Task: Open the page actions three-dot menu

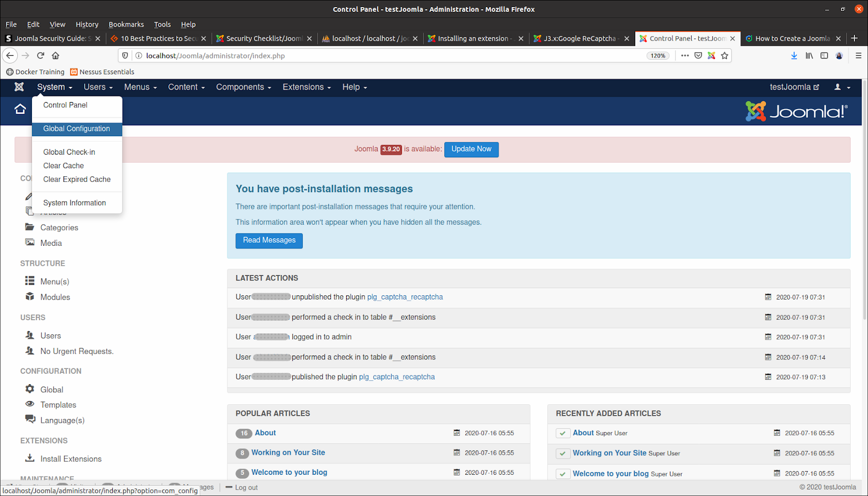Action: (685, 55)
